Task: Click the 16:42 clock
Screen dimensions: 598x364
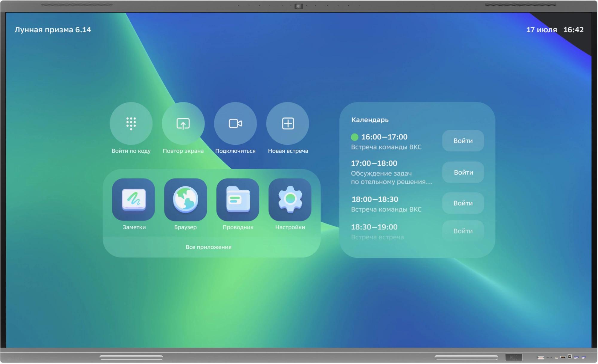Action: [x=573, y=30]
